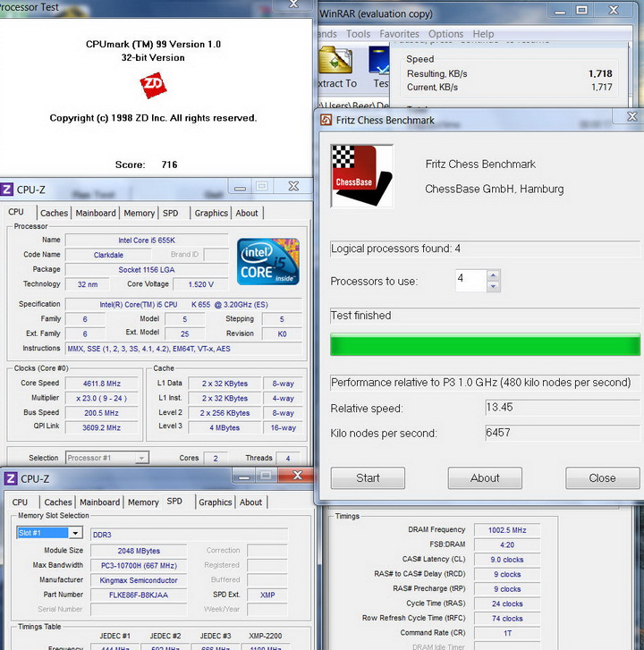Click the ZD logo in CPUmark window

(x=153, y=86)
